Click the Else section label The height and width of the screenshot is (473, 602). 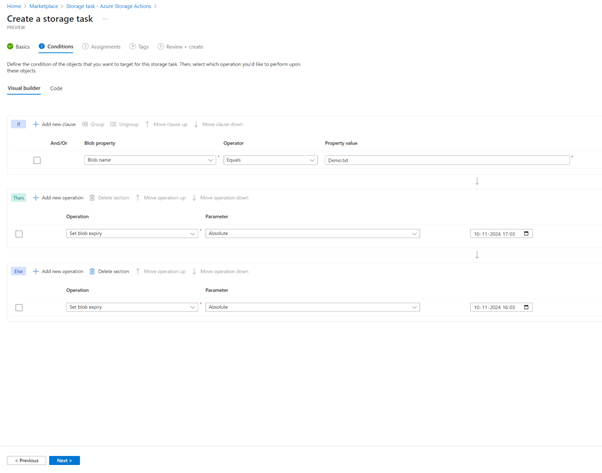click(18, 271)
